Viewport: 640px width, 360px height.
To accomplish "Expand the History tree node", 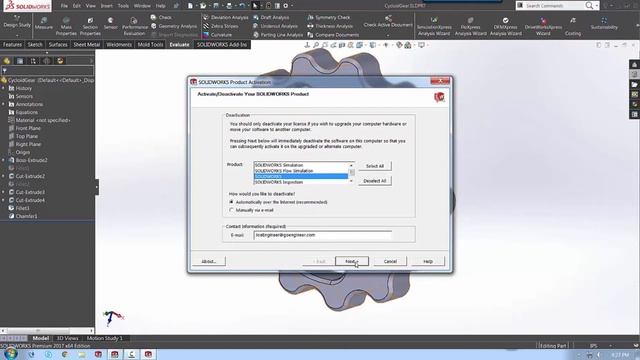I will pyautogui.click(x=4, y=88).
